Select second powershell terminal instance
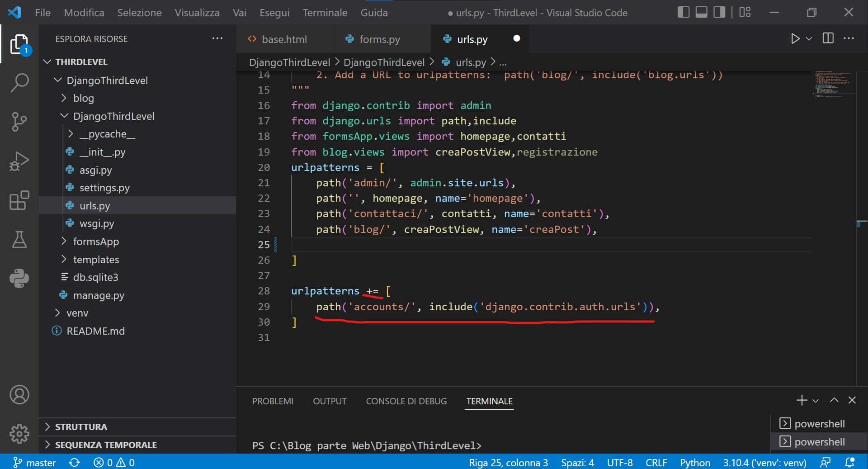Screen dimensions: 868x469 tap(819, 442)
